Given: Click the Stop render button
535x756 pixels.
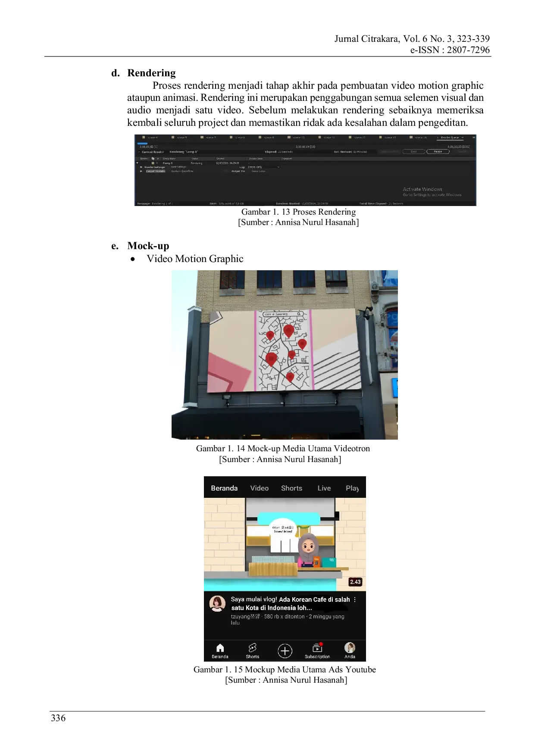Looking at the screenshot, I should click(x=413, y=152).
